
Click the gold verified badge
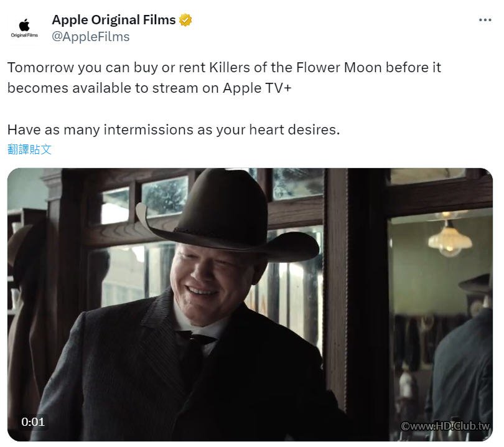[185, 20]
